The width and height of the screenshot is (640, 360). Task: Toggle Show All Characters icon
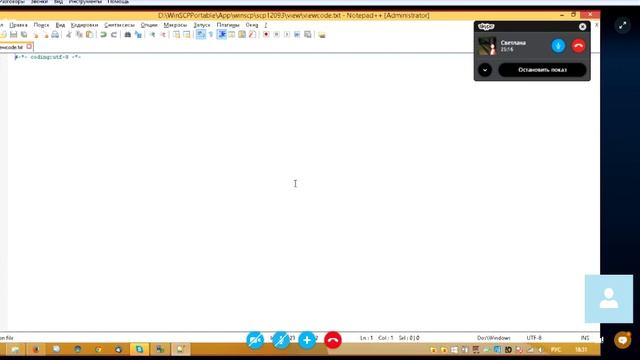(x=211, y=35)
